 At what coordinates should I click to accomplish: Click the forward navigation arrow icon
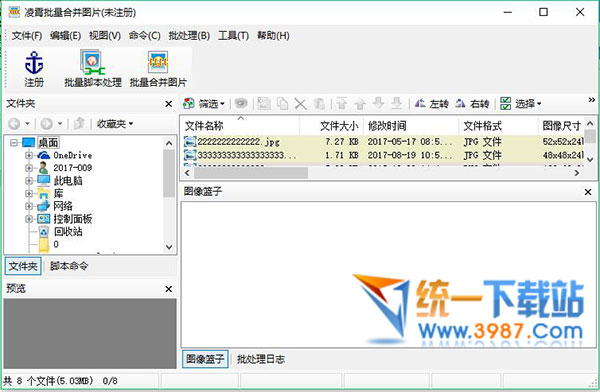click(x=47, y=124)
